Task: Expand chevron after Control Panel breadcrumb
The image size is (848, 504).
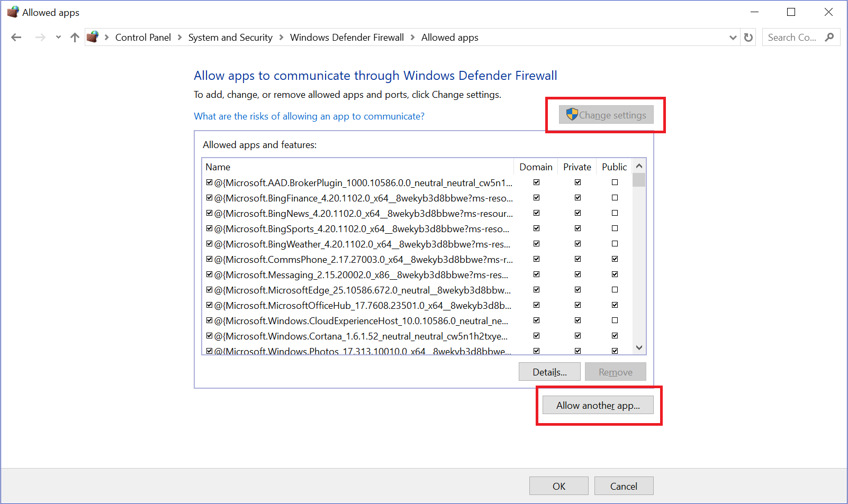Action: pyautogui.click(x=179, y=38)
